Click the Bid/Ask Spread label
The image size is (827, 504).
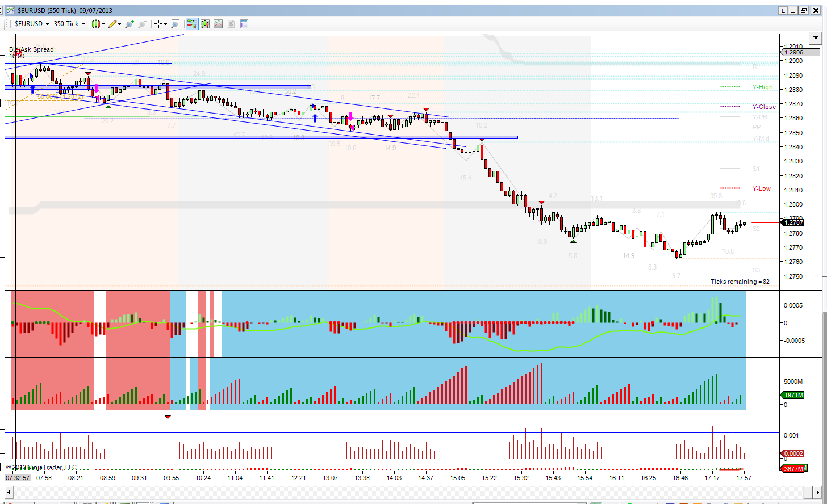(x=32, y=49)
